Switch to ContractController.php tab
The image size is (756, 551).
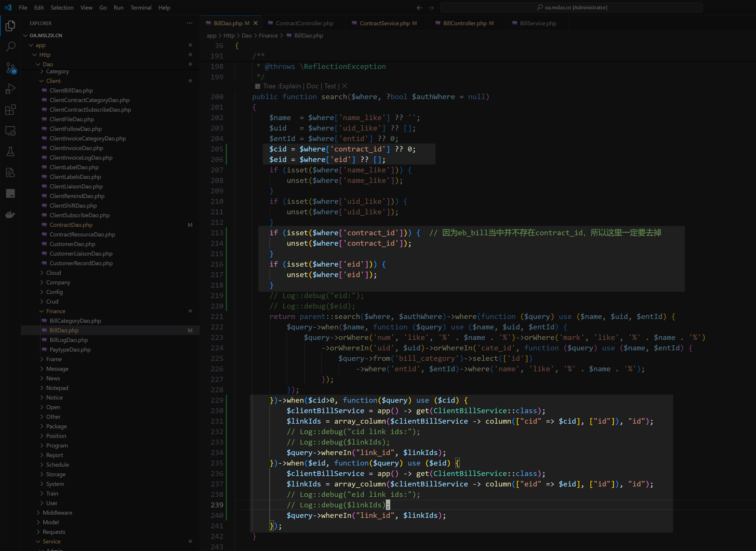coord(304,23)
